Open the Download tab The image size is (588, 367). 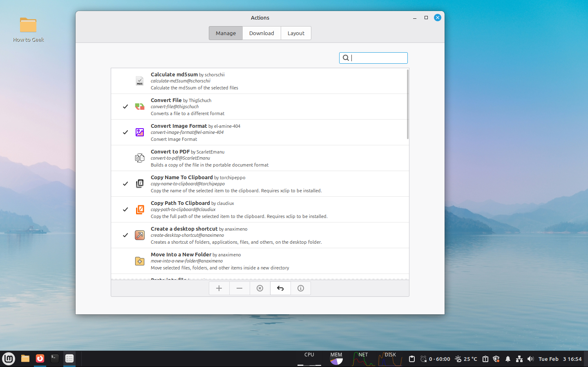click(x=262, y=33)
